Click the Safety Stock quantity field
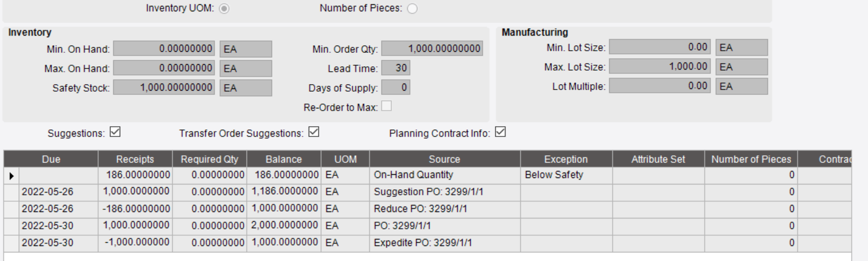868x261 pixels. point(164,87)
